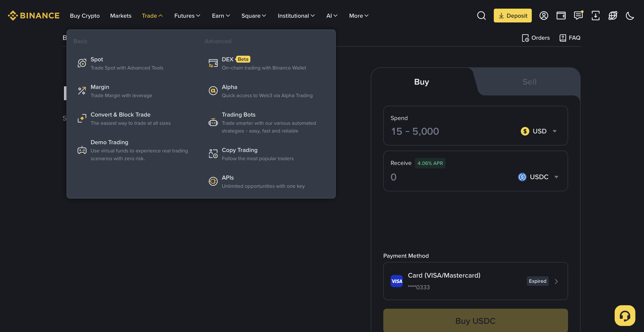Open the Orders link
Viewport: 644px width, 332px height.
click(536, 38)
